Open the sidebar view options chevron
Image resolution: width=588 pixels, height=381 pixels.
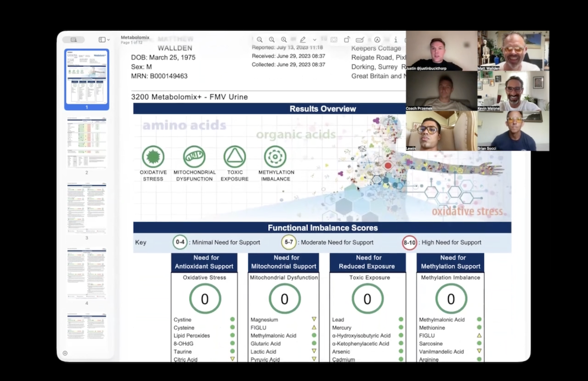pyautogui.click(x=108, y=39)
